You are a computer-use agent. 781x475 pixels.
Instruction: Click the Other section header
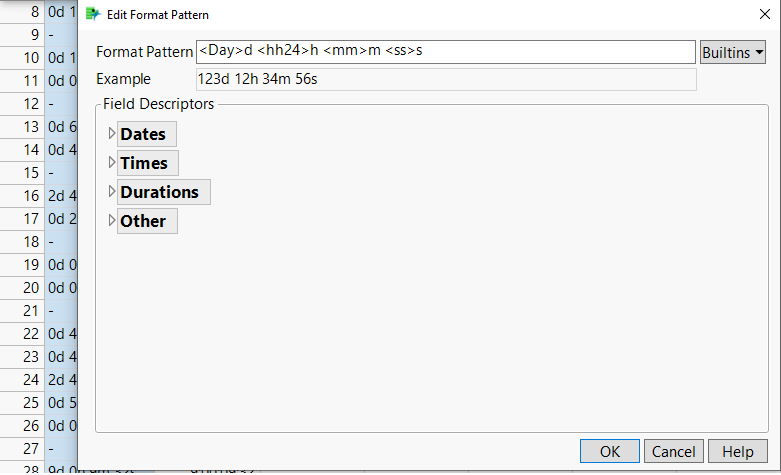[143, 221]
